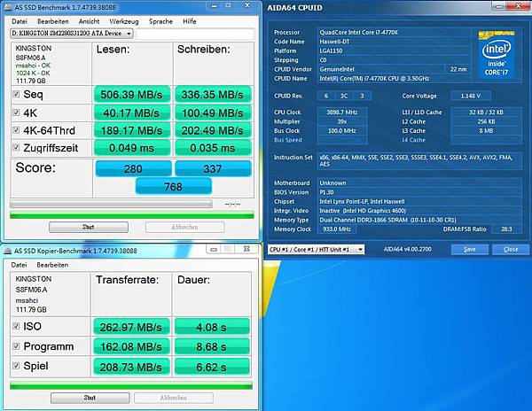The image size is (532, 411).
Task: Click the write access time 0.035 ms
Action: (213, 148)
